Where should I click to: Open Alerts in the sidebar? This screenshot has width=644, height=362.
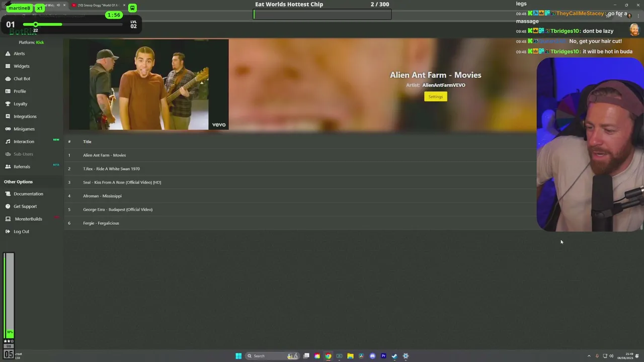(19, 53)
